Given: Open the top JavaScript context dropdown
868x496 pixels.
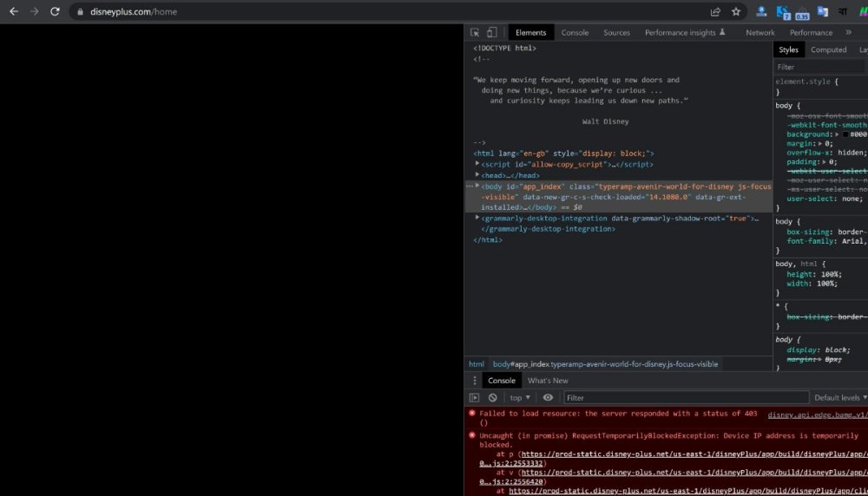Looking at the screenshot, I should [x=520, y=398].
